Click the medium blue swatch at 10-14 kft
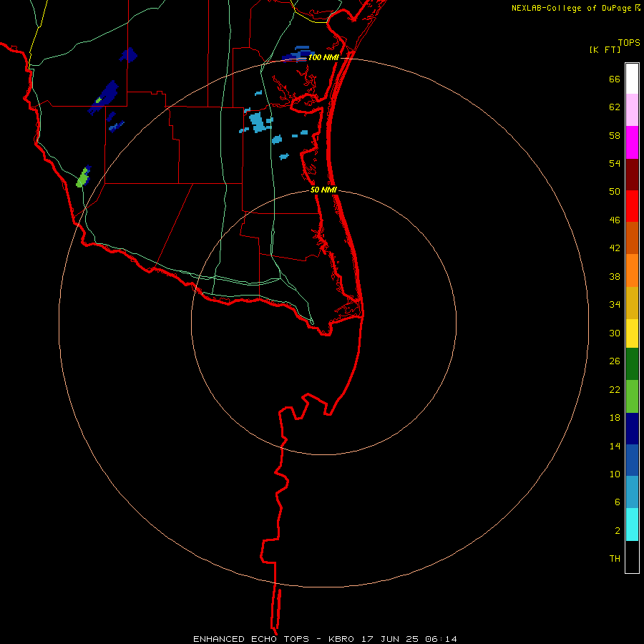 [x=632, y=460]
